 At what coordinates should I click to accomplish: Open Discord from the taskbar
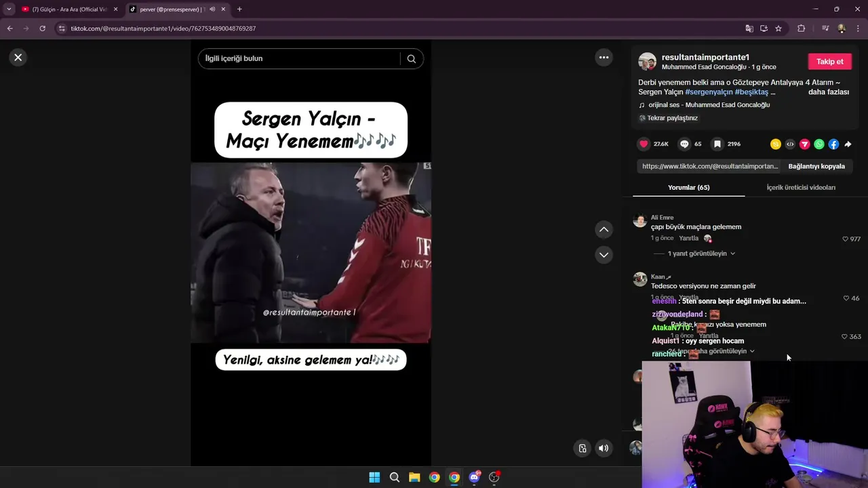point(475,477)
